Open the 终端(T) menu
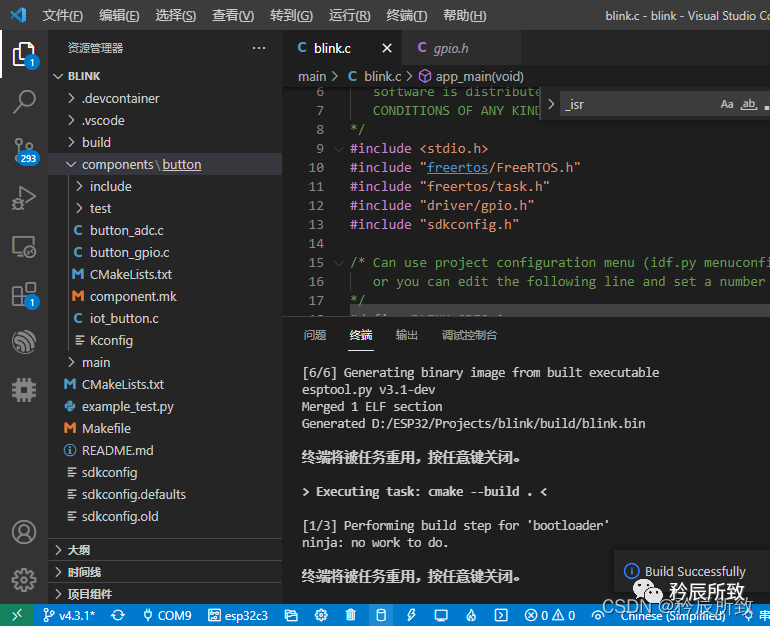The height and width of the screenshot is (626, 770). [x=406, y=16]
